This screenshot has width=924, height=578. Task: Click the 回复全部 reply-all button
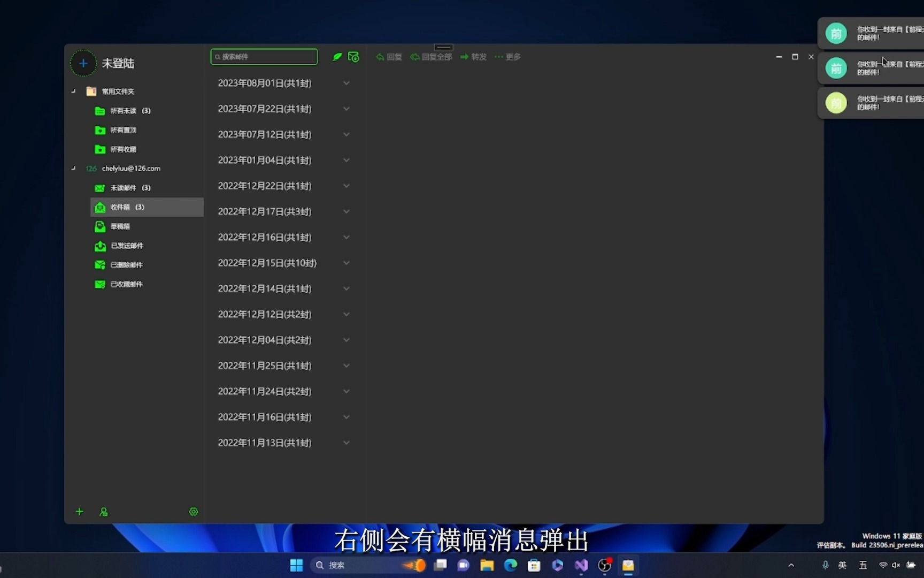pos(431,57)
